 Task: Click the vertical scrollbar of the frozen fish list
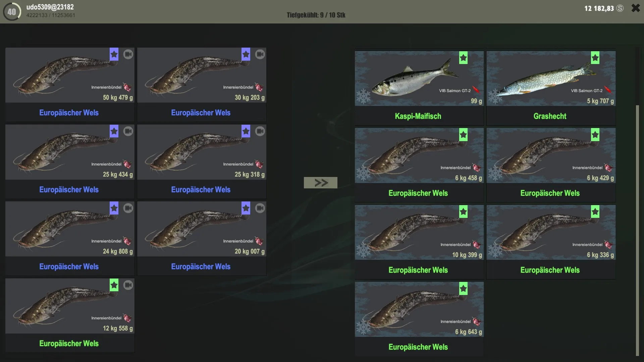(637, 231)
